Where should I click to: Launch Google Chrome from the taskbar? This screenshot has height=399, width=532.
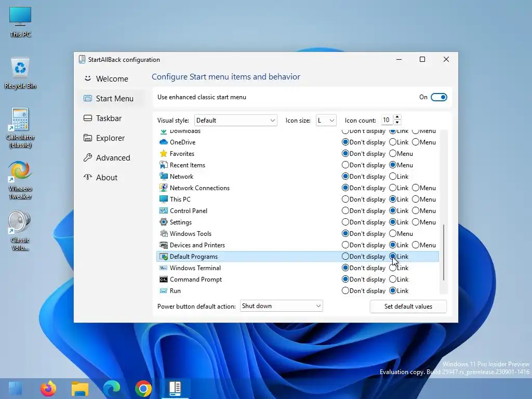[143, 389]
